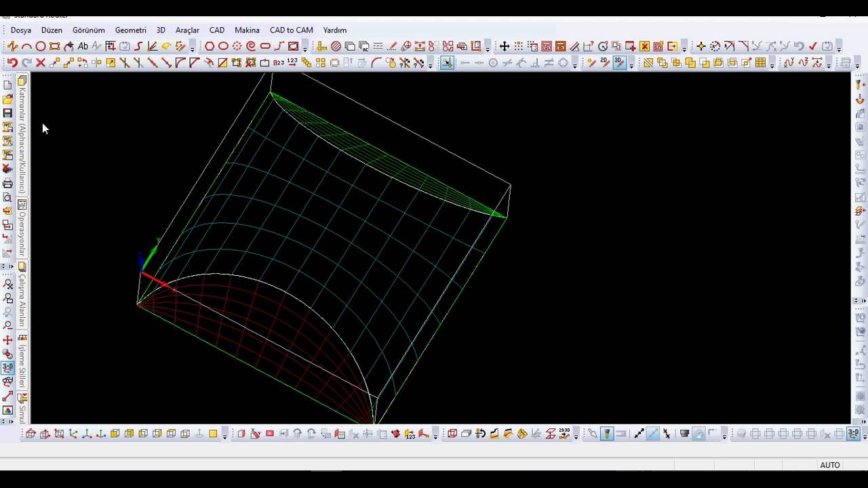Click the Print icon in left toolbar
The width and height of the screenshot is (868, 488).
(7, 184)
